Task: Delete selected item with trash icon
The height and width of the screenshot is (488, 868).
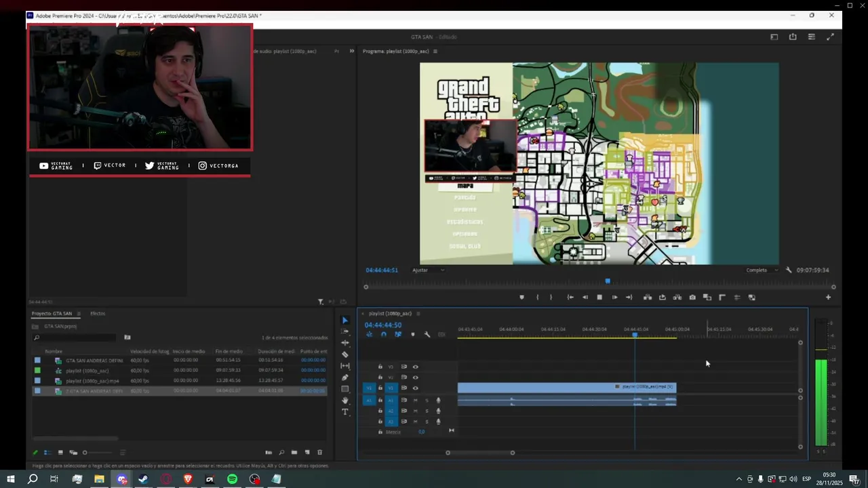Action: (x=320, y=452)
